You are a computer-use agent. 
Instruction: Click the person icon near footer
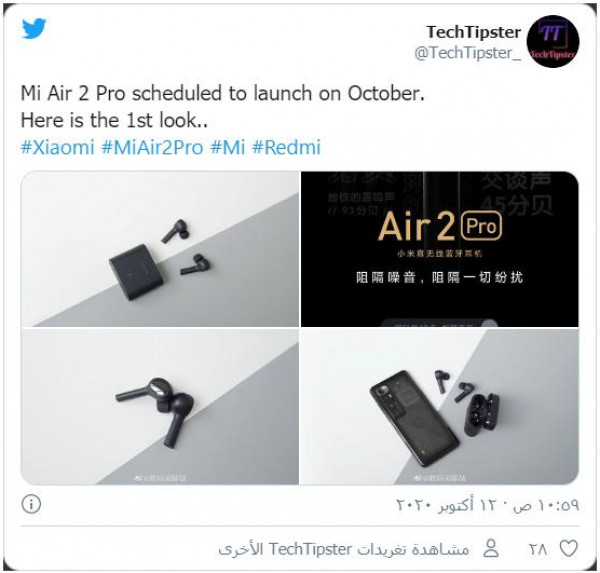(x=491, y=549)
